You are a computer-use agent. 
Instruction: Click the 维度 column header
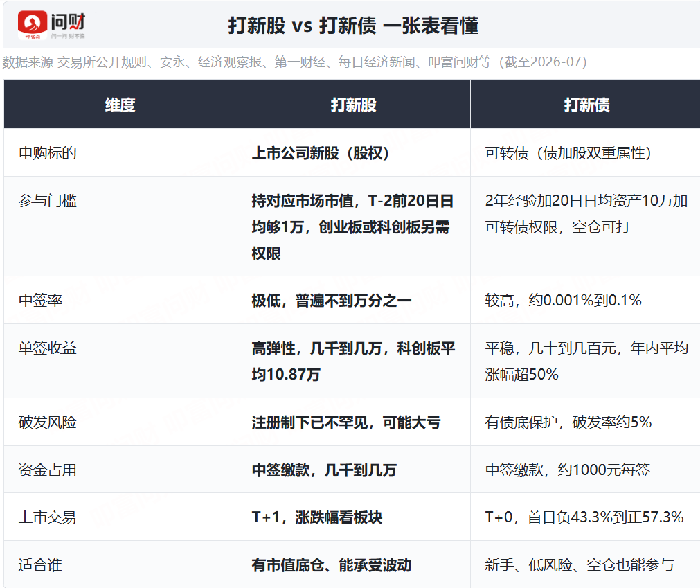[120, 105]
